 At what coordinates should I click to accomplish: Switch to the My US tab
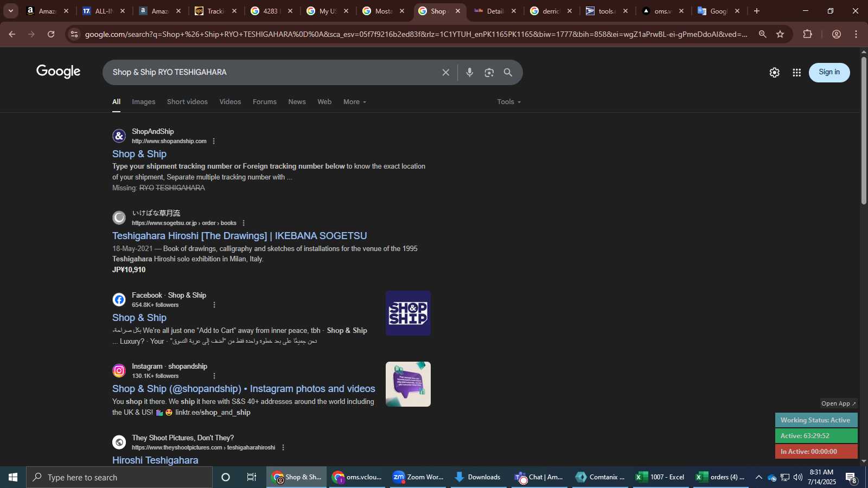pyautogui.click(x=328, y=11)
